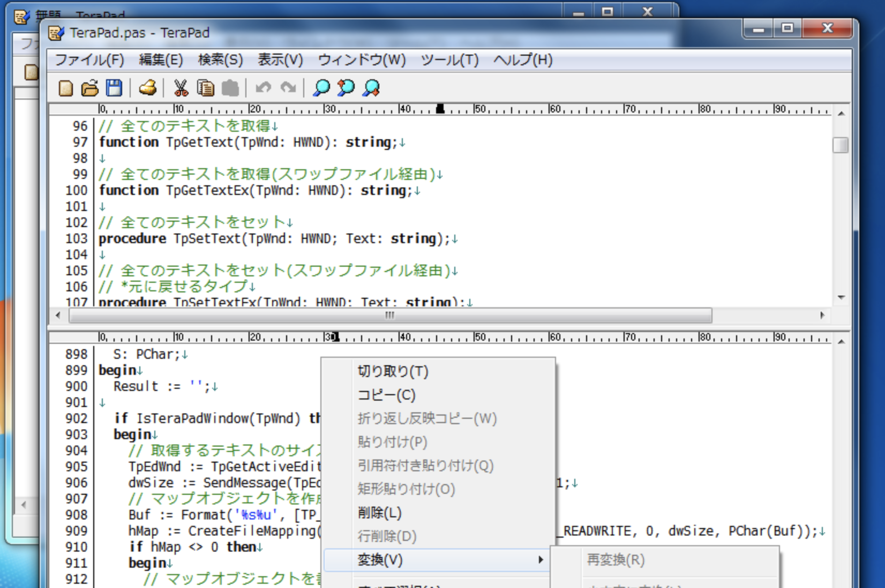
Task: Maximize the TeraPad.pas window
Action: (787, 29)
